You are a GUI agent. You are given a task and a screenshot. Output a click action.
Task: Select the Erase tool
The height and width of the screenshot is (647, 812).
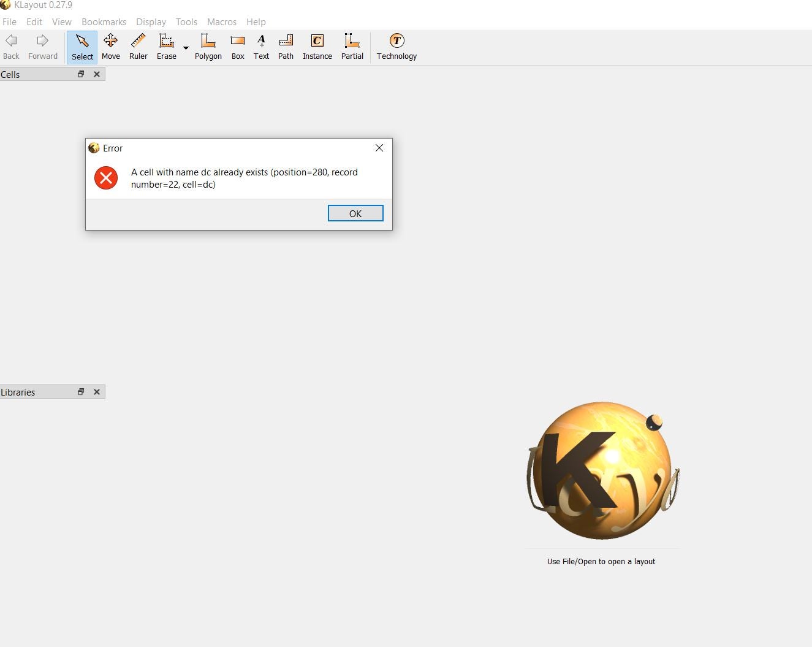coord(167,47)
